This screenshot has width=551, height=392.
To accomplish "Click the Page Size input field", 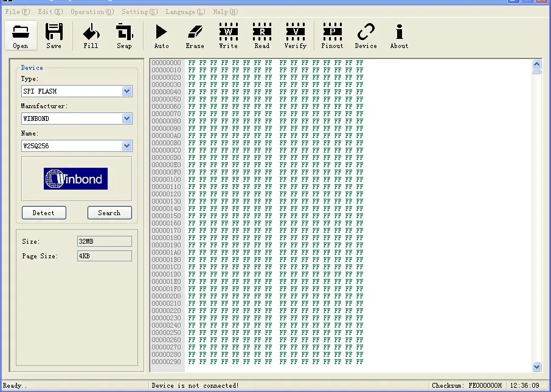I will 104,255.
